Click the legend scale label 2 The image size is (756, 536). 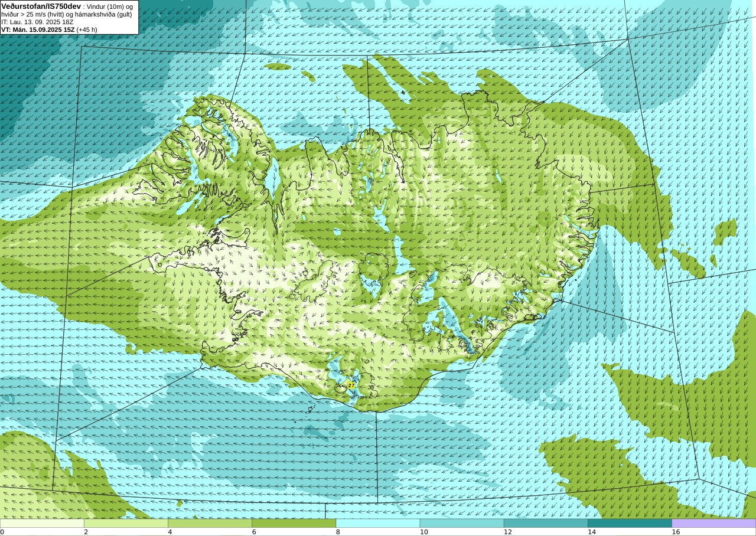pos(86,532)
